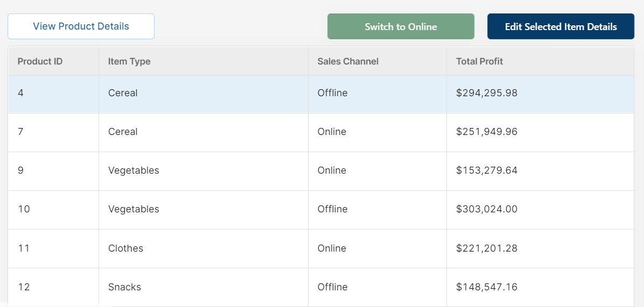Viewport: 644px width, 307px height.
Task: Select the Product ID 10 row
Action: (321, 210)
